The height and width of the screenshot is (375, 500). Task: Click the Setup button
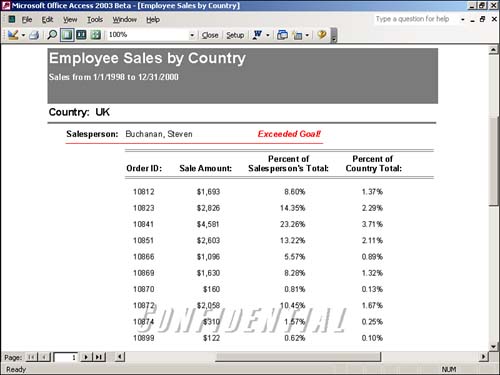click(x=235, y=35)
